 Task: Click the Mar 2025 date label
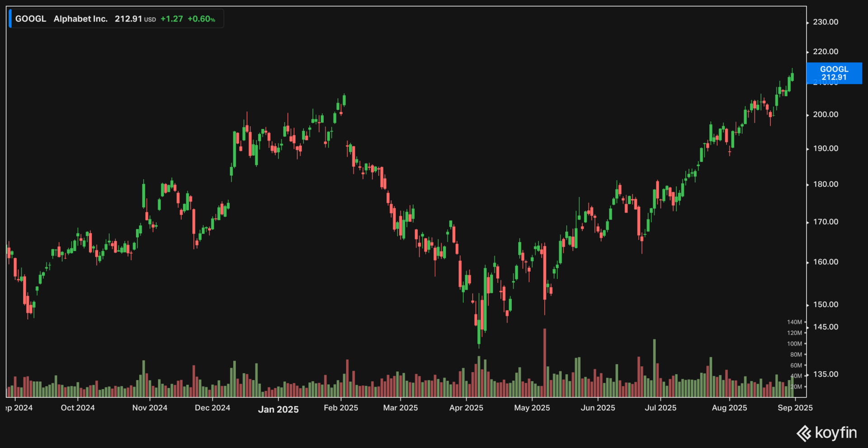point(401,408)
